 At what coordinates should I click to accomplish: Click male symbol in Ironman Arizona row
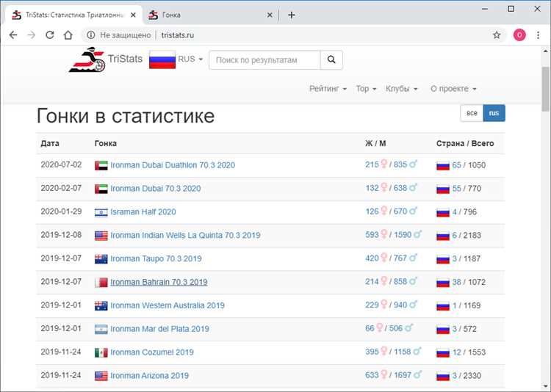click(x=417, y=374)
